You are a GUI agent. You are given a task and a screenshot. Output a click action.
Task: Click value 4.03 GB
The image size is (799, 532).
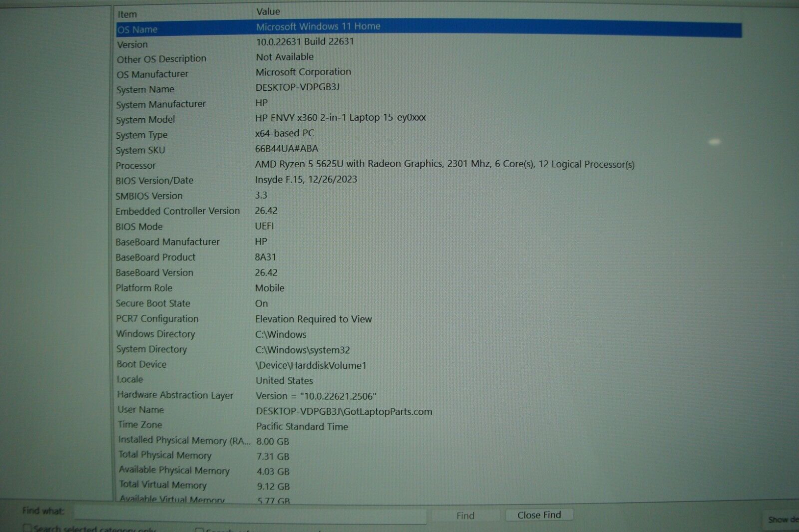pyautogui.click(x=273, y=472)
